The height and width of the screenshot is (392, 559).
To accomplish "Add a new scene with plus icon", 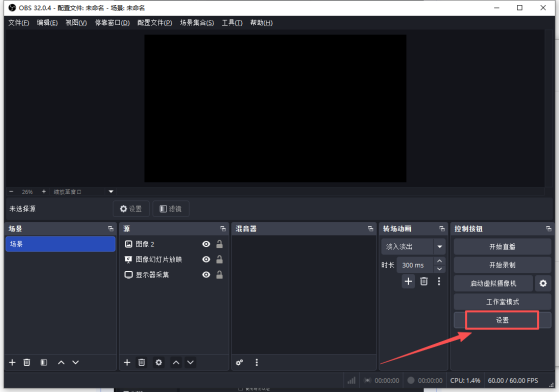I will [x=12, y=362].
